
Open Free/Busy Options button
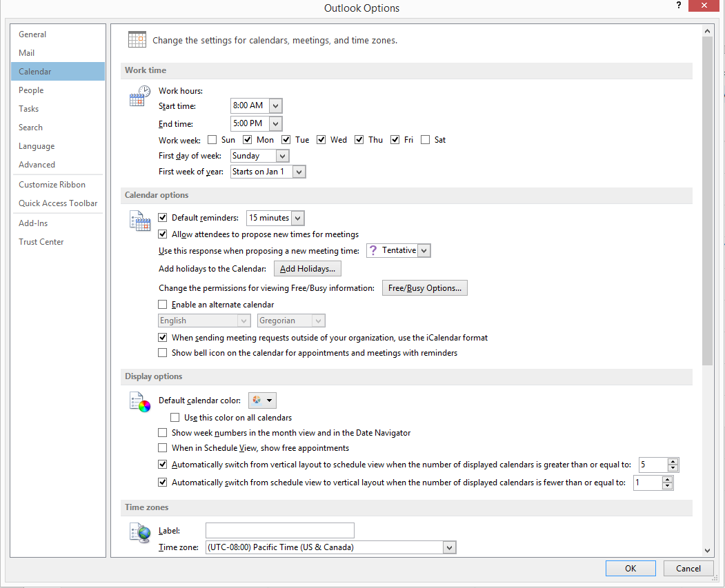click(x=424, y=288)
